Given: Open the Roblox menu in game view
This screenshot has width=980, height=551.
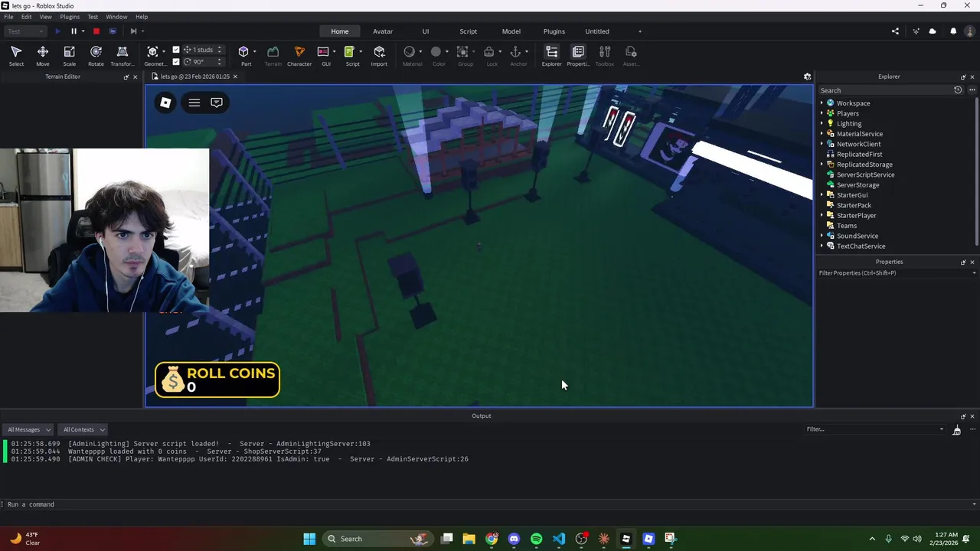Looking at the screenshot, I should point(165,103).
